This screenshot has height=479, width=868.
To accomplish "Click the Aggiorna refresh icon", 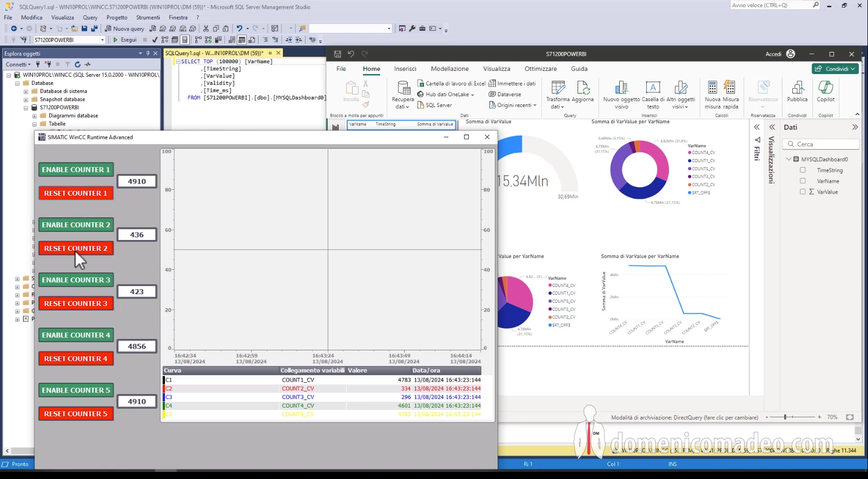I will [582, 91].
